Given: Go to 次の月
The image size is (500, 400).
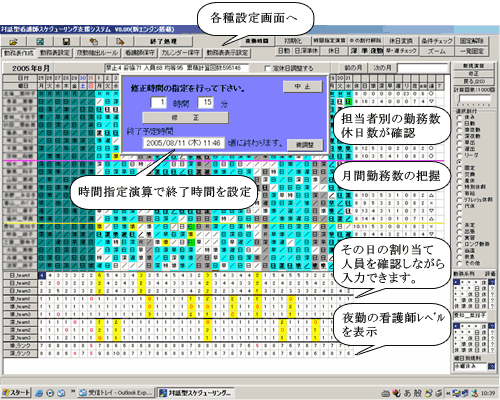Looking at the screenshot, I should click(x=382, y=68).
